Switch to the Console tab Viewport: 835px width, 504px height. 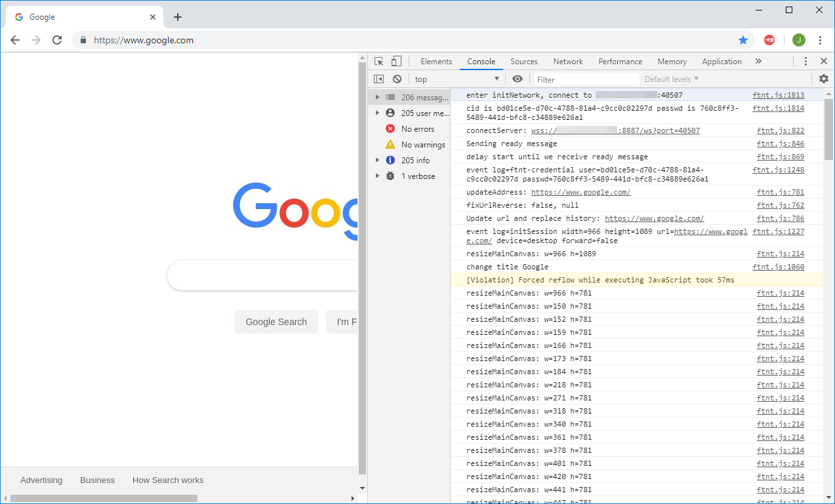pyautogui.click(x=481, y=61)
